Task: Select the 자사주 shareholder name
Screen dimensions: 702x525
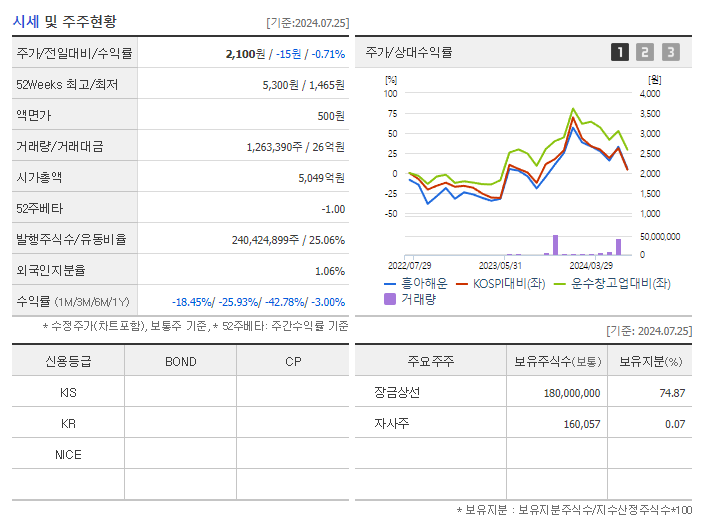Action: [x=392, y=423]
